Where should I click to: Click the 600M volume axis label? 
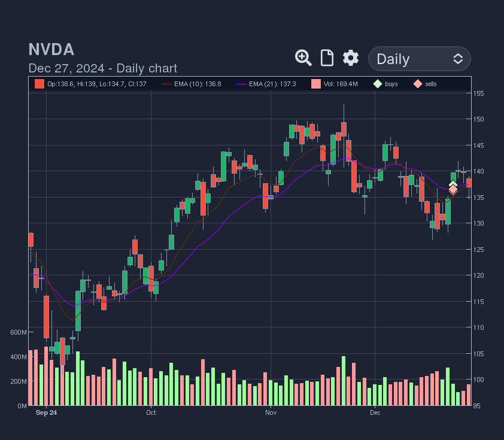(19, 332)
